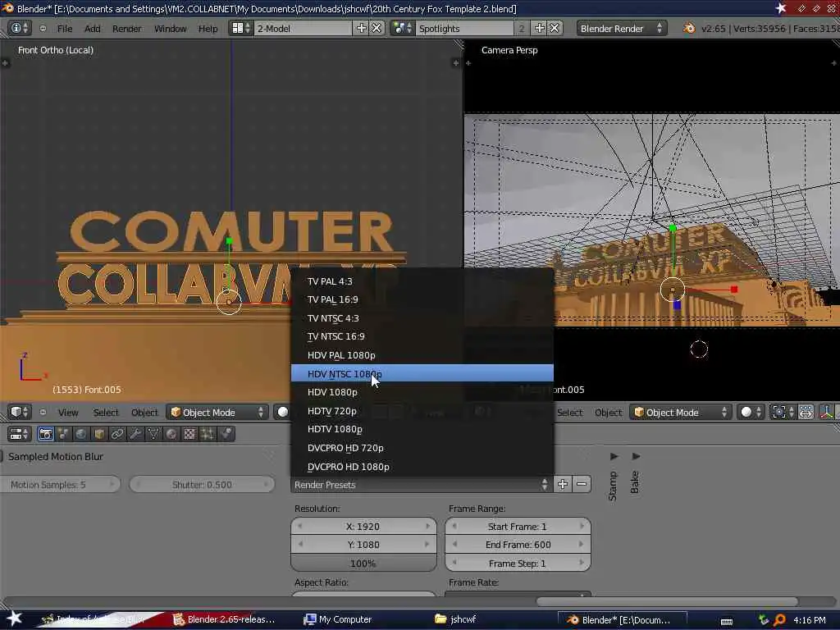Open right viewport shading mode selector
Viewport: 840px width, 630px height.
pos(750,412)
